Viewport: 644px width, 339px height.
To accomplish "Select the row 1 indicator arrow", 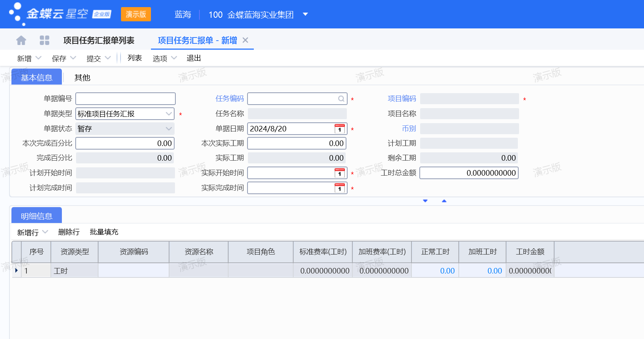I will 16,271.
